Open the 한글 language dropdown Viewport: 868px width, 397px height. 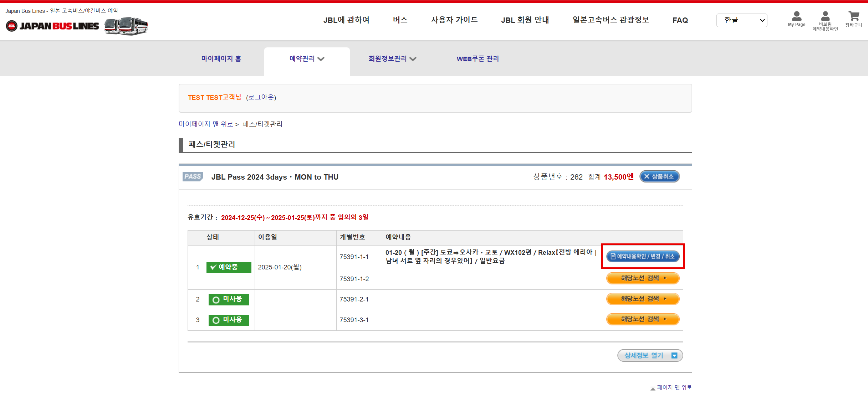click(x=742, y=20)
